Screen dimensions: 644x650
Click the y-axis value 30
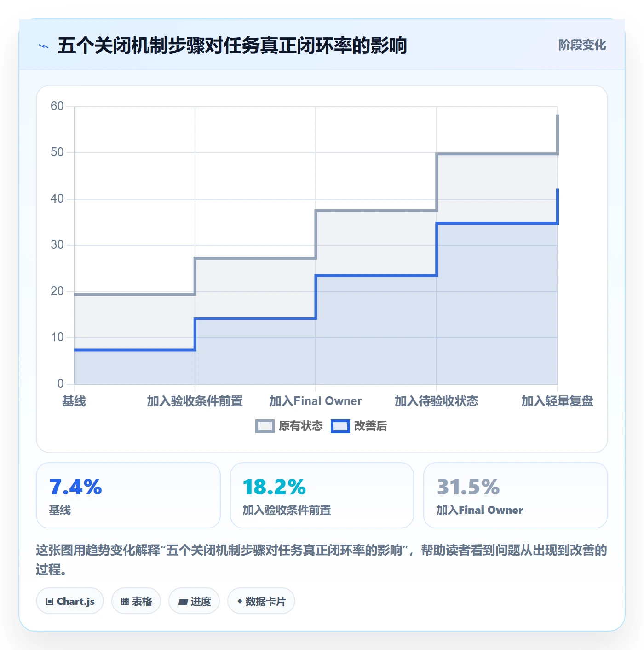click(x=57, y=245)
